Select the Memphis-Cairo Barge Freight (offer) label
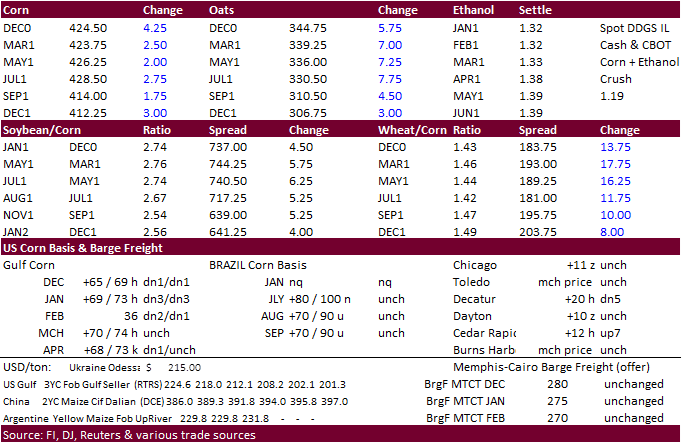This screenshot has width=682, height=444. click(x=518, y=367)
